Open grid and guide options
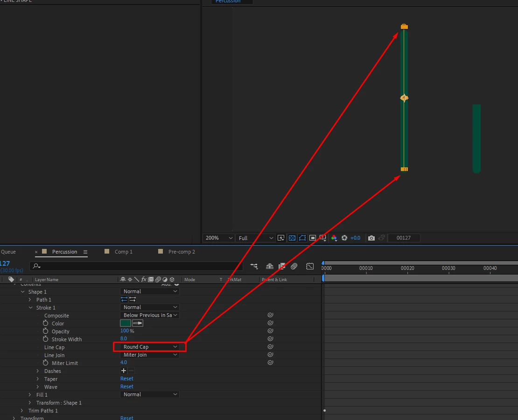Viewport: 518px width, 420px height. click(323, 238)
